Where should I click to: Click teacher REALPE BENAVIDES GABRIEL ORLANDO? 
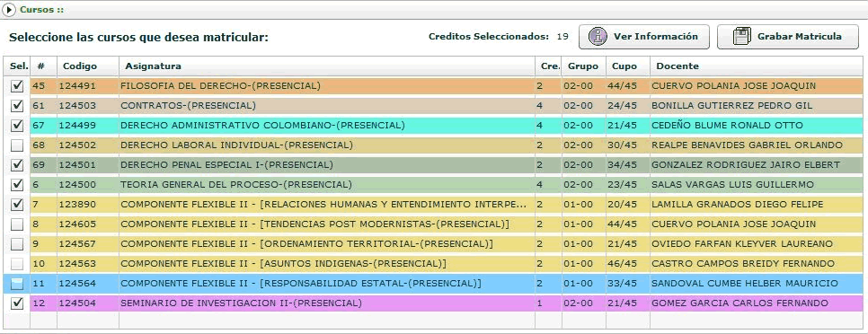click(747, 145)
